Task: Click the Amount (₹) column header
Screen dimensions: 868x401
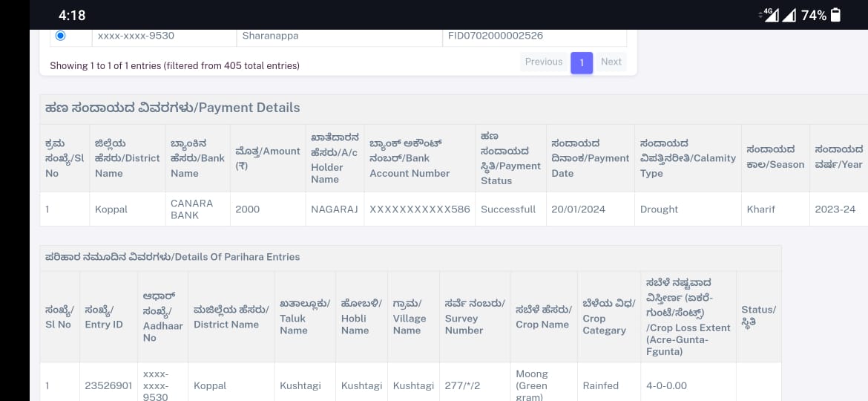Action: tap(267, 158)
